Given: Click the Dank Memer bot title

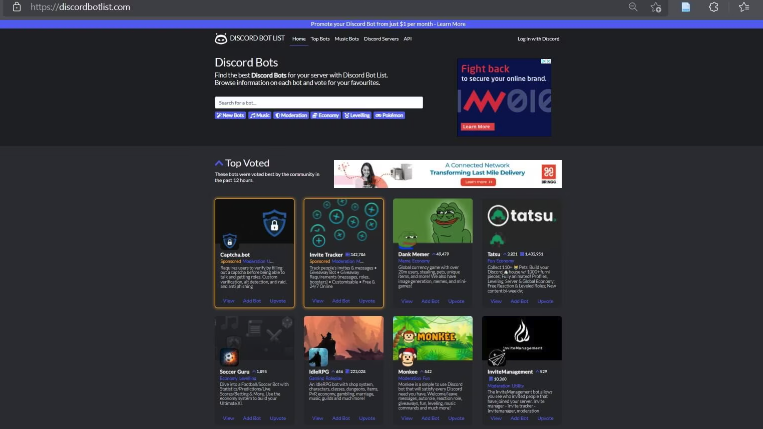Looking at the screenshot, I should 414,254.
